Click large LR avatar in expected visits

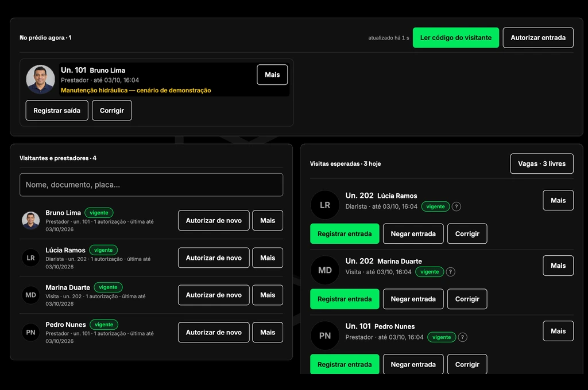point(325,205)
